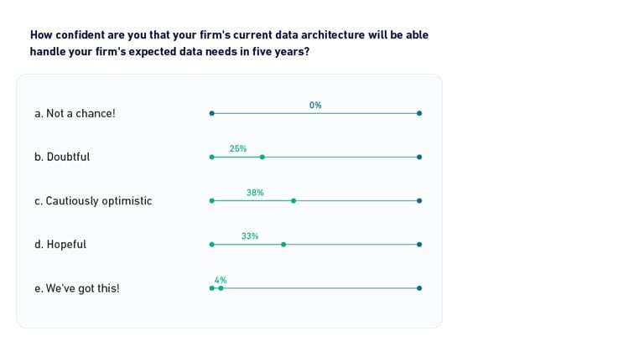
Task: Click the "We've got this!" 4% value marker
Action: click(221, 288)
